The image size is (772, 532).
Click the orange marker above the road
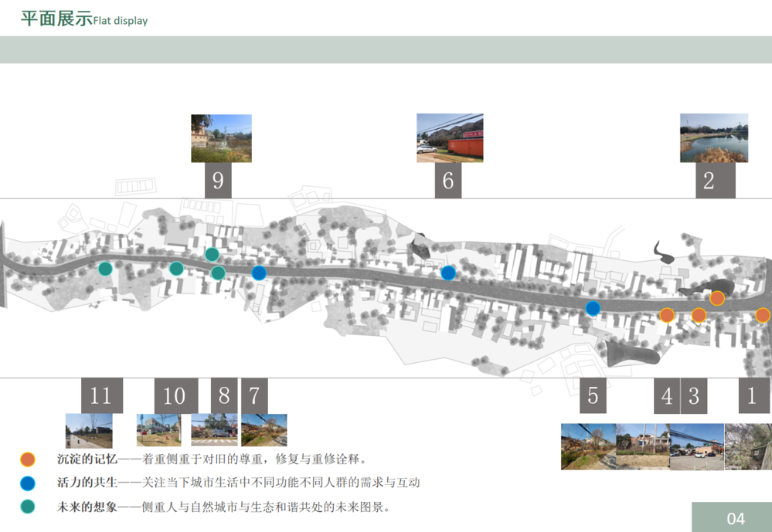[717, 298]
